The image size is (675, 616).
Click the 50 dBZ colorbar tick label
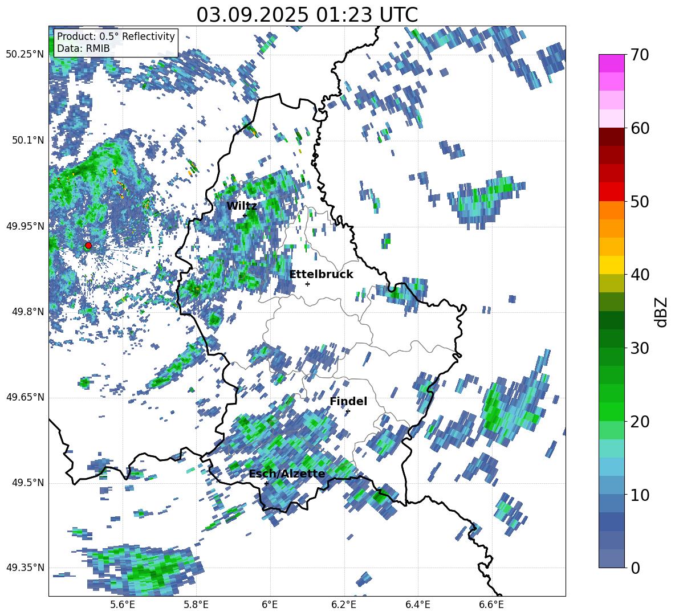[x=640, y=201]
